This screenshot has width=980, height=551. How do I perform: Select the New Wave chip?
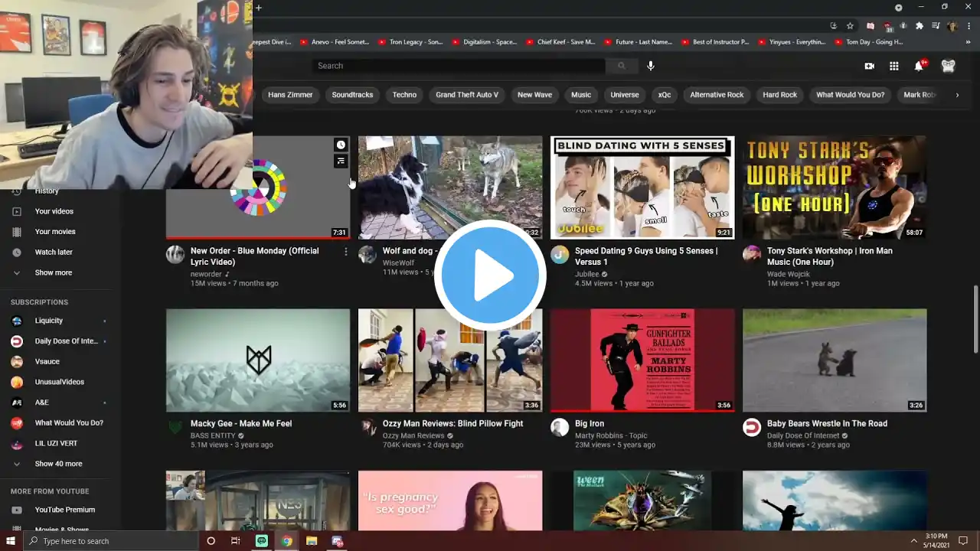(534, 95)
